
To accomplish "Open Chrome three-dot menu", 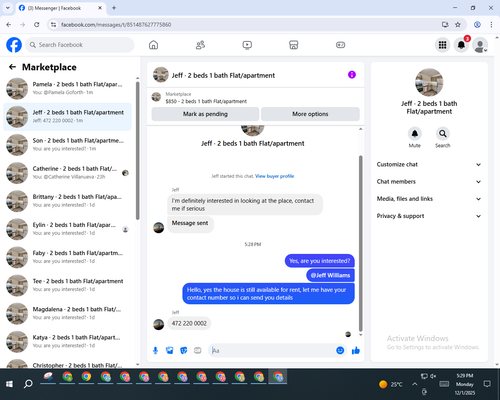I will (x=491, y=25).
